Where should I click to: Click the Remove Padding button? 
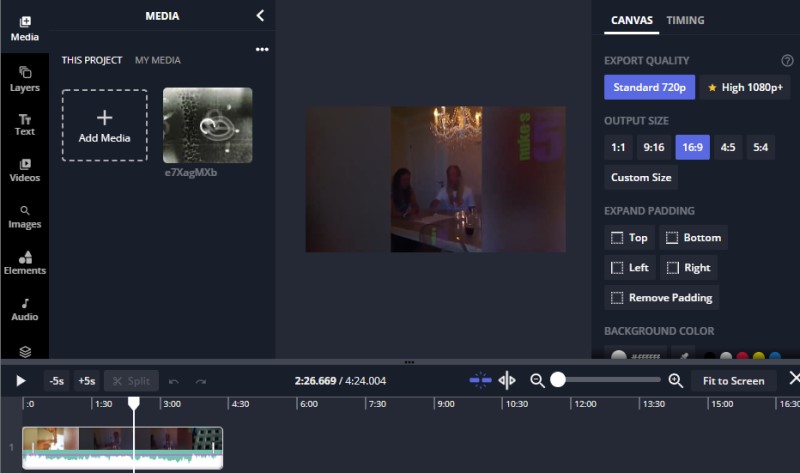pyautogui.click(x=662, y=298)
